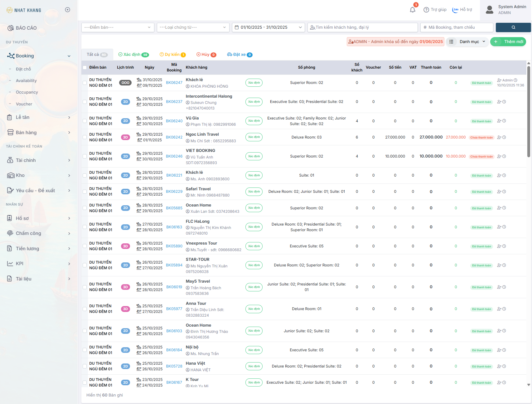
Task: Open the notification bell
Action: coord(412,10)
